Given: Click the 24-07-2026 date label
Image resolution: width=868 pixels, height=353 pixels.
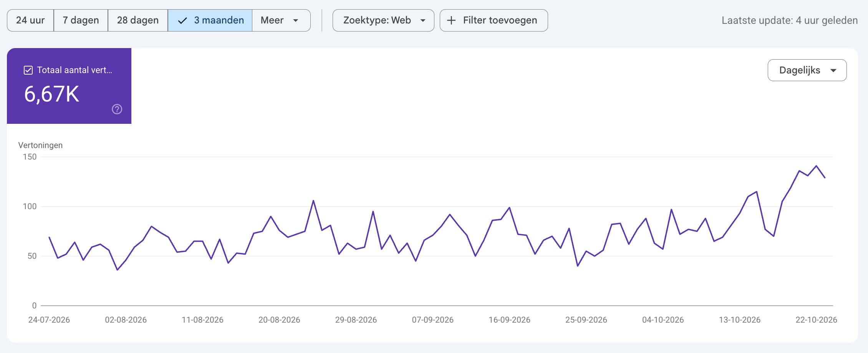Looking at the screenshot, I should tap(49, 320).
